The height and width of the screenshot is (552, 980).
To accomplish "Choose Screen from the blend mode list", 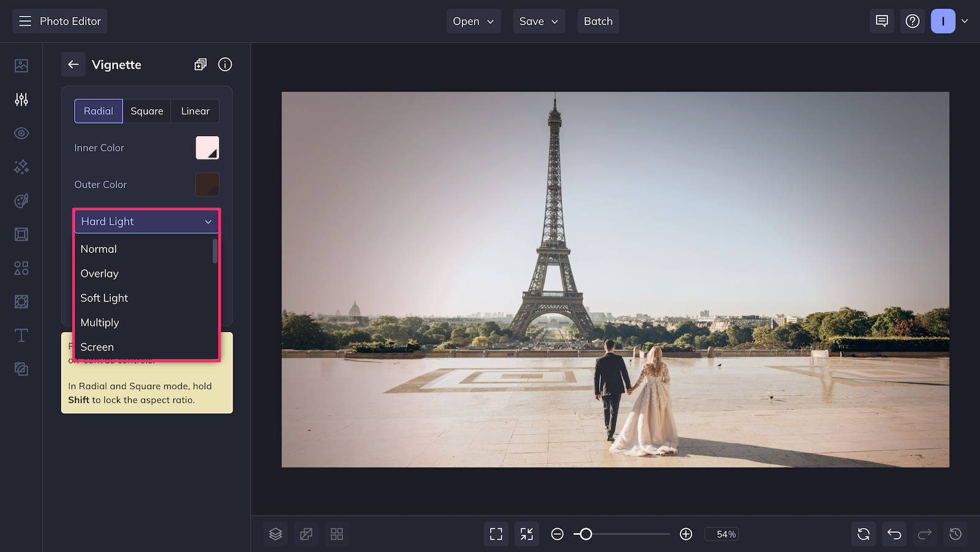I will [x=97, y=347].
